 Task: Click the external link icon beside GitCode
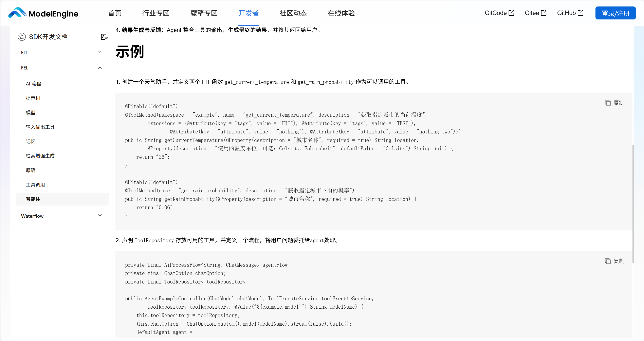point(512,13)
